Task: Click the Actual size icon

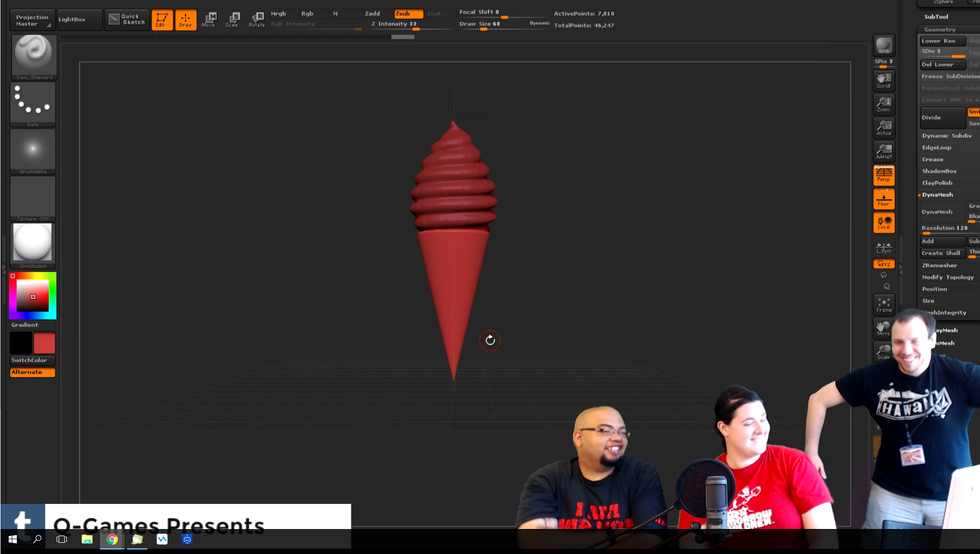Action: tap(884, 128)
